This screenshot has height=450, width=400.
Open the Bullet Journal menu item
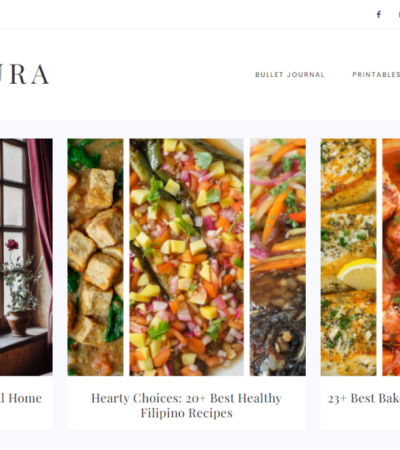(290, 75)
